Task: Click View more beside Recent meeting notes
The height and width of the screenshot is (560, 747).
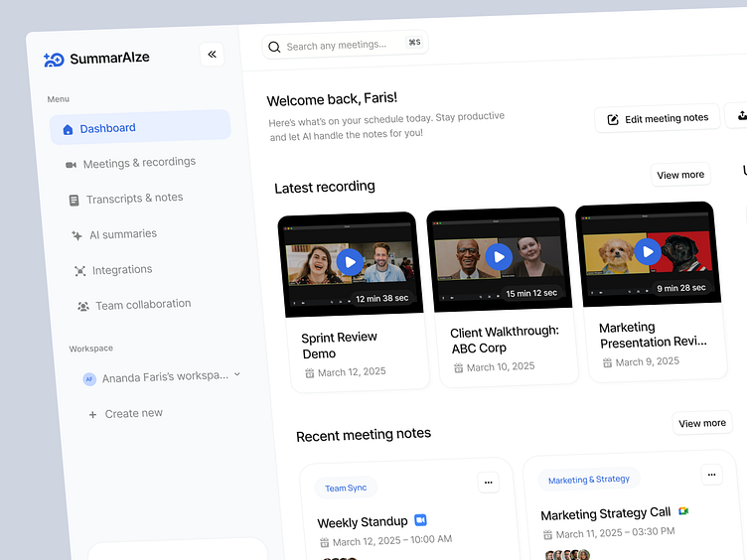Action: point(702,423)
